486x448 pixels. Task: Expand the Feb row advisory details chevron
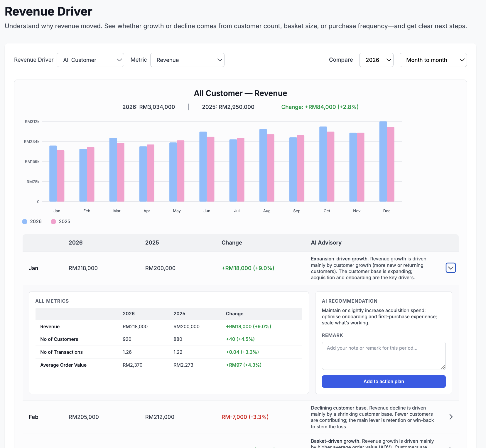(451, 417)
